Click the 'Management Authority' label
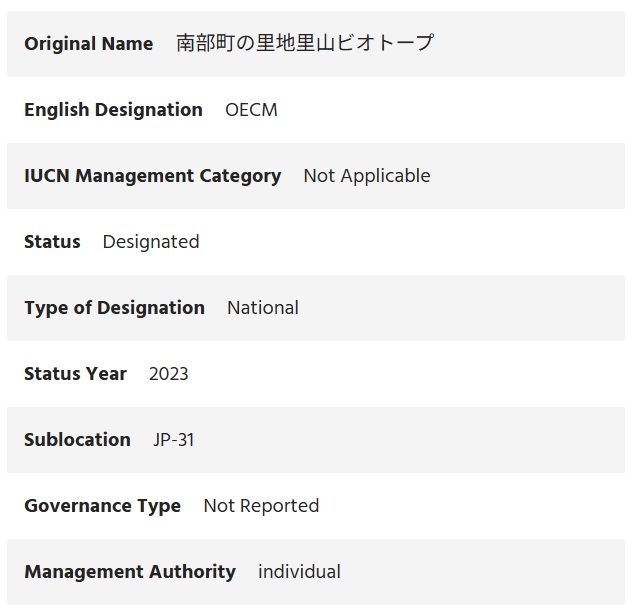 tap(130, 572)
